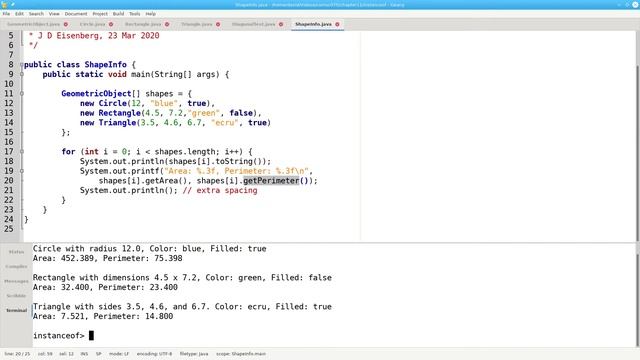Click the 'SP' indicator in status bar
This screenshot has width=640, height=360.
point(98,354)
